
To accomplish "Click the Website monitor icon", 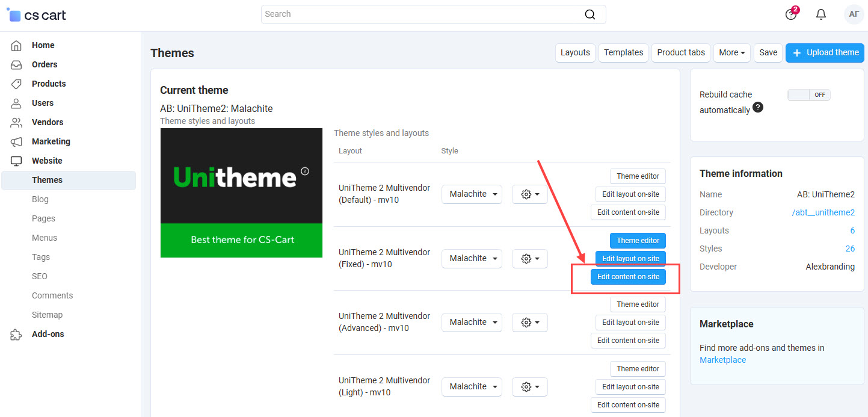I will (16, 161).
